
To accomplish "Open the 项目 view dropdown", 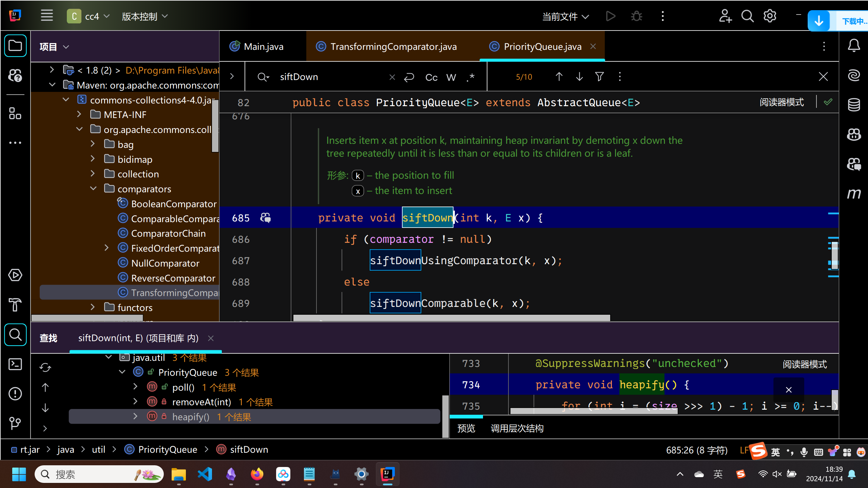I will click(55, 46).
